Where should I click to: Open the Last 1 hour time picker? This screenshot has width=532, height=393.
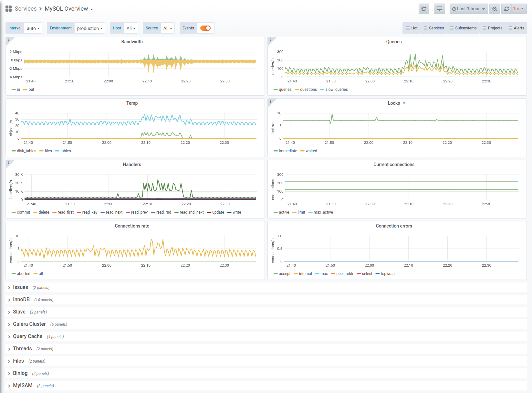468,9
